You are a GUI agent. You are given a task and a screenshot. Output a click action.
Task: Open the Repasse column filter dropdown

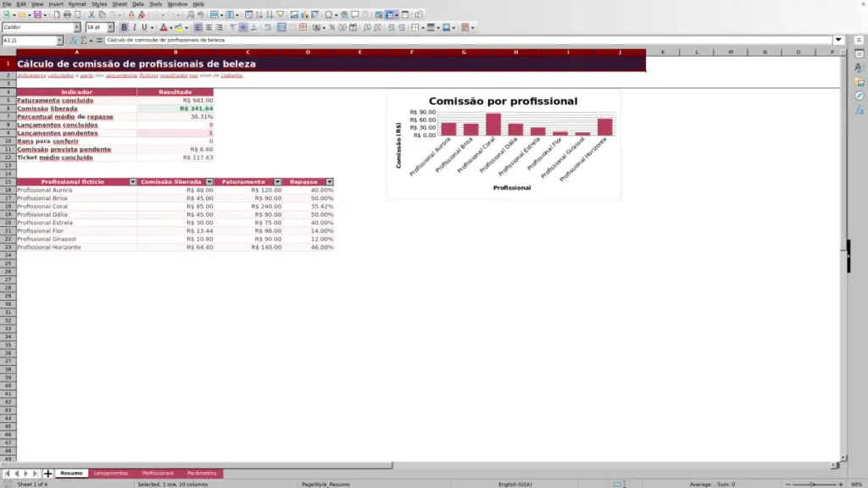tap(330, 182)
